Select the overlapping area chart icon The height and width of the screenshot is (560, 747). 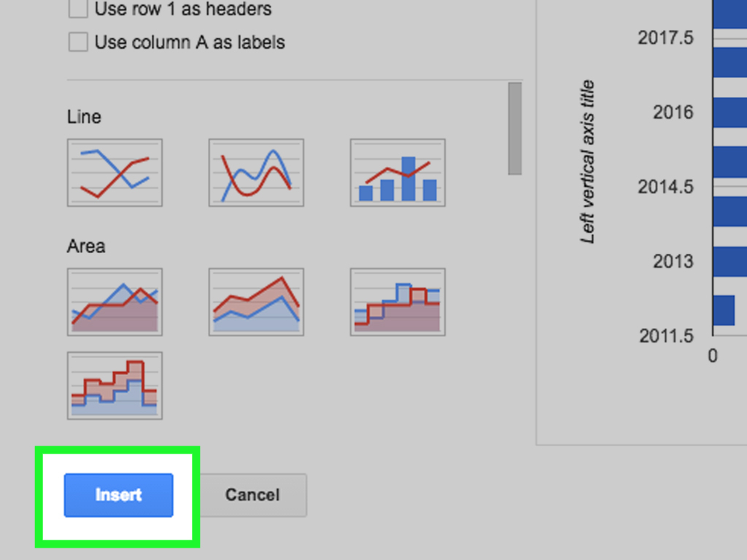(x=115, y=302)
